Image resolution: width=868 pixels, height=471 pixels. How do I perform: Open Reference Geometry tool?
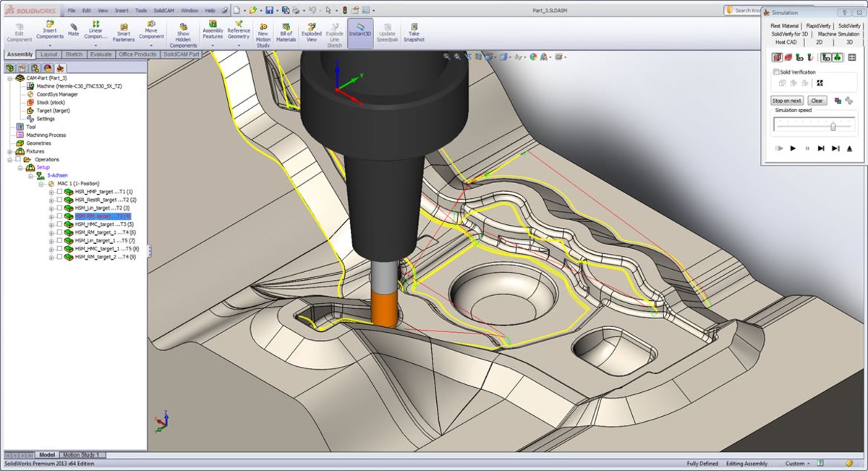pyautogui.click(x=239, y=30)
